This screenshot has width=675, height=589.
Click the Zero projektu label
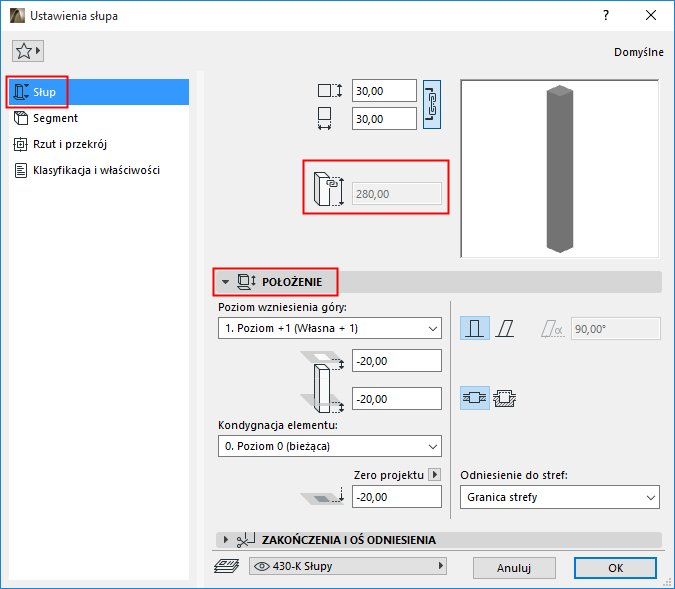click(389, 475)
